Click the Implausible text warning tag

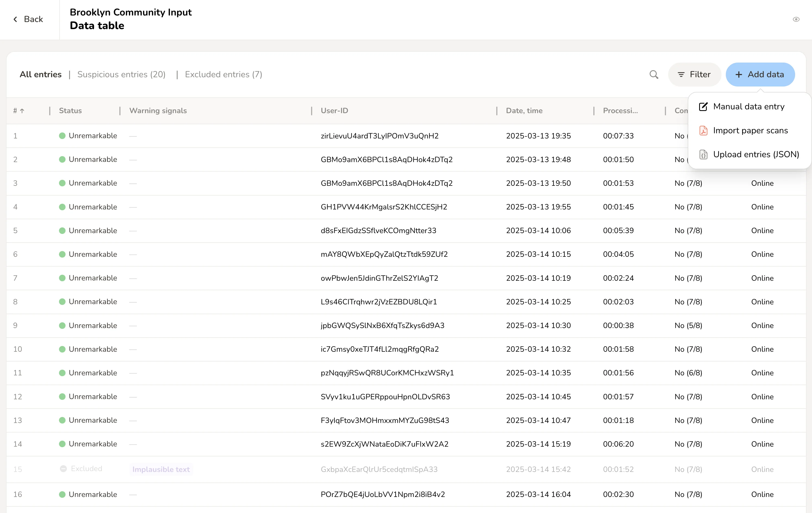[161, 469]
